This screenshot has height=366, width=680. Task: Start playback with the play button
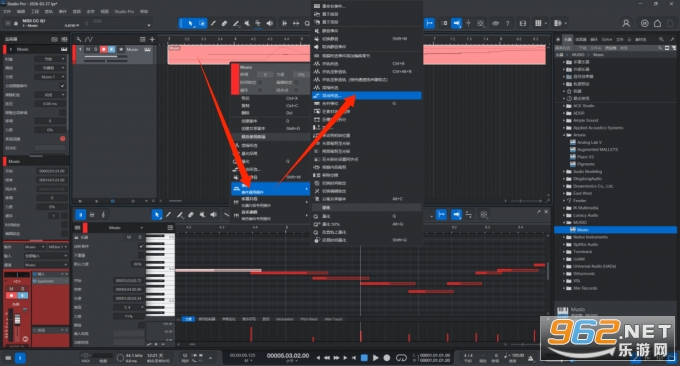(376, 358)
